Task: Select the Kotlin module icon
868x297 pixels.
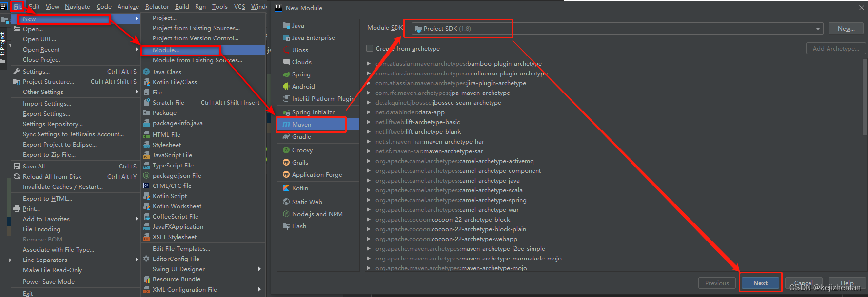Action: [286, 188]
